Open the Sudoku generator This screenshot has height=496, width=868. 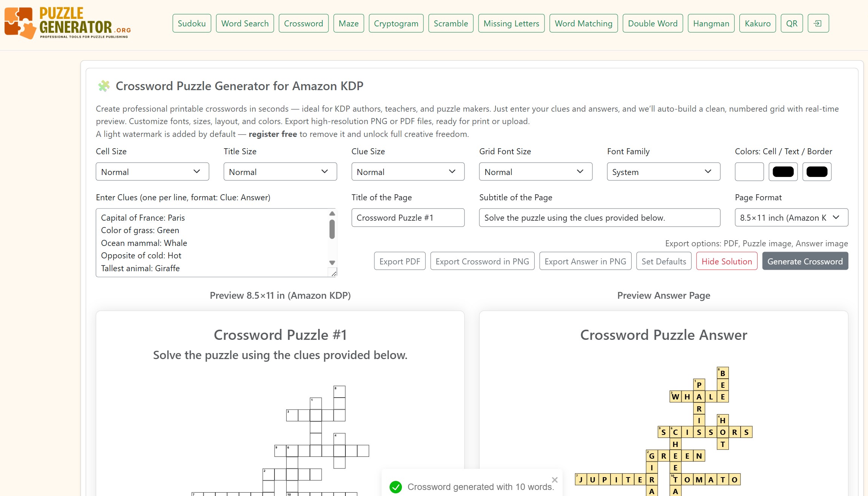click(192, 23)
